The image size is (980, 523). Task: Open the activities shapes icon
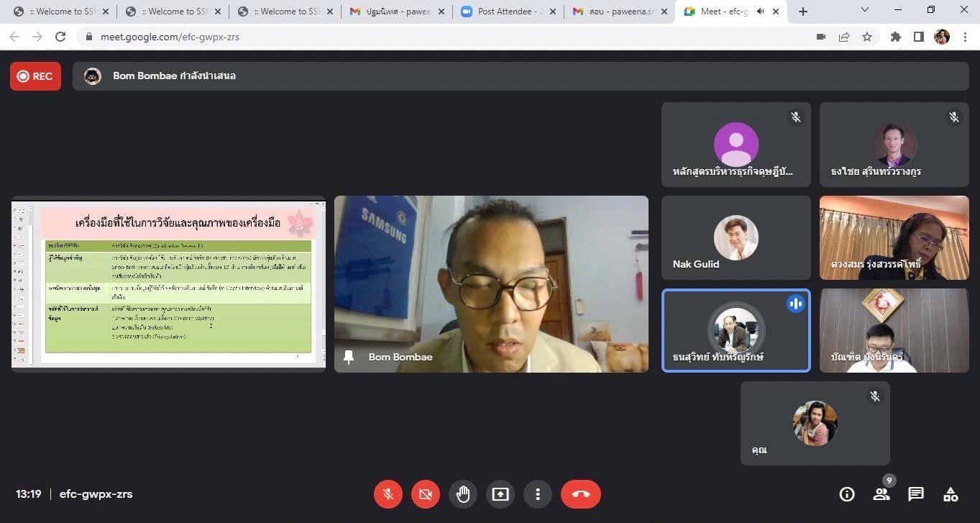coord(950,494)
